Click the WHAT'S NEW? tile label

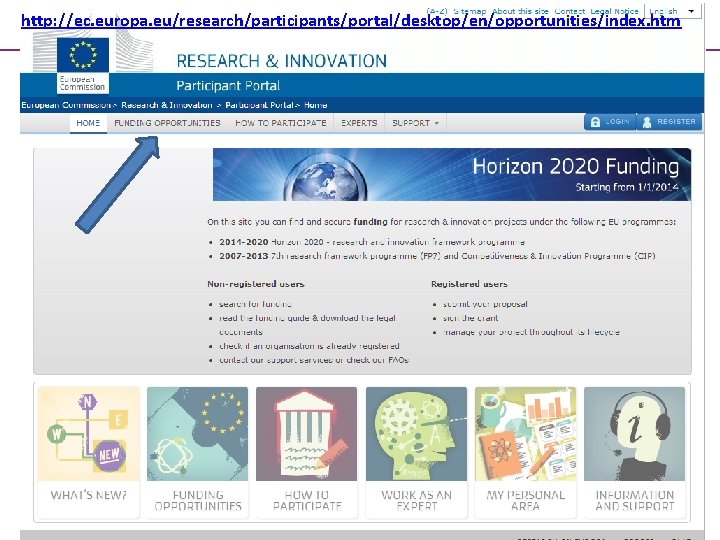pyautogui.click(x=89, y=495)
